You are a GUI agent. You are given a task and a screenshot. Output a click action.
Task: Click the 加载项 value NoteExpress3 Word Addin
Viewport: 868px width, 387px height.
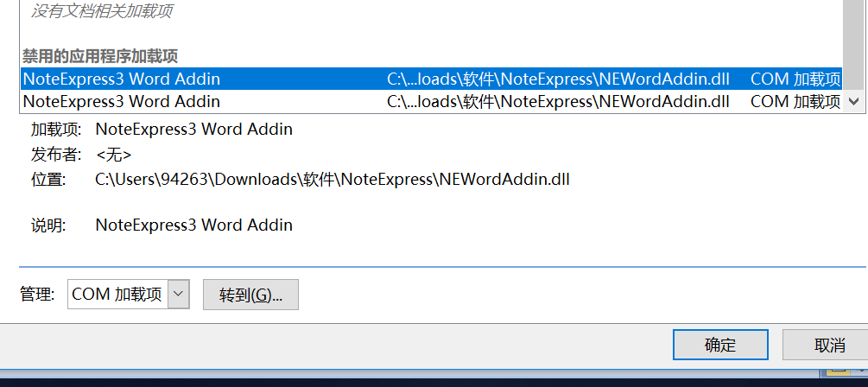(193, 130)
